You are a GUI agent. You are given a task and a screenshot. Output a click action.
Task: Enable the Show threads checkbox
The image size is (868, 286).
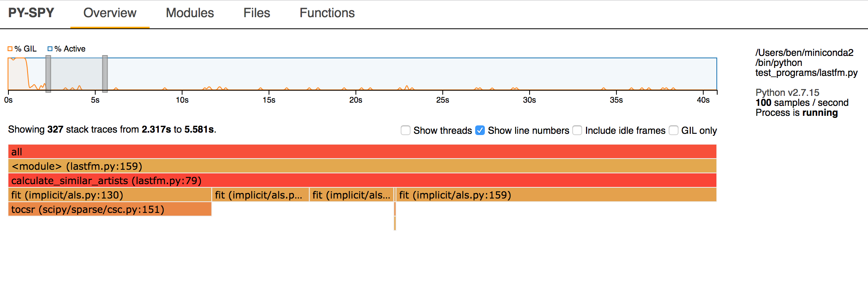point(406,130)
